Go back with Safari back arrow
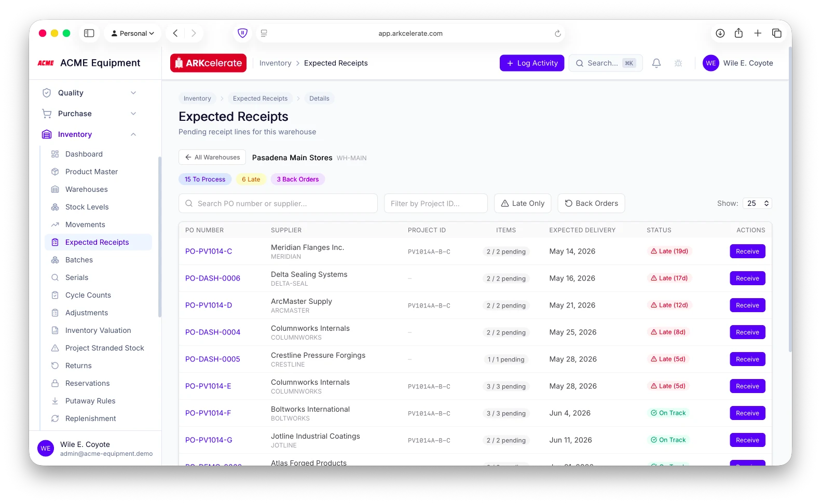 175,33
